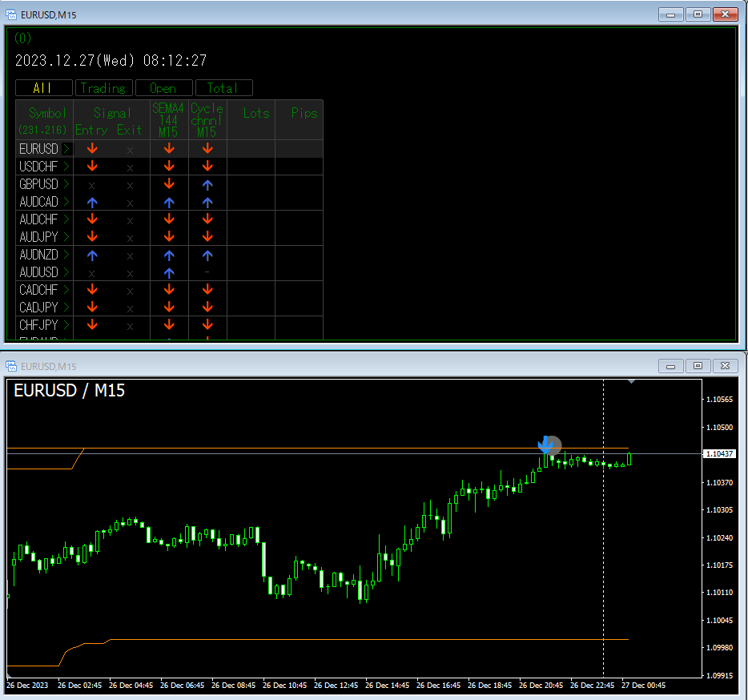Viewport: 748px width, 700px height.
Task: Click the (0) counter text in dashboard
Action: click(x=23, y=38)
